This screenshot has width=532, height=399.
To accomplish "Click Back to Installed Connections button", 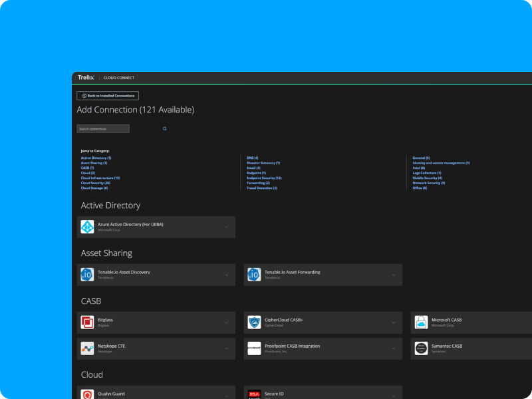I will (108, 96).
